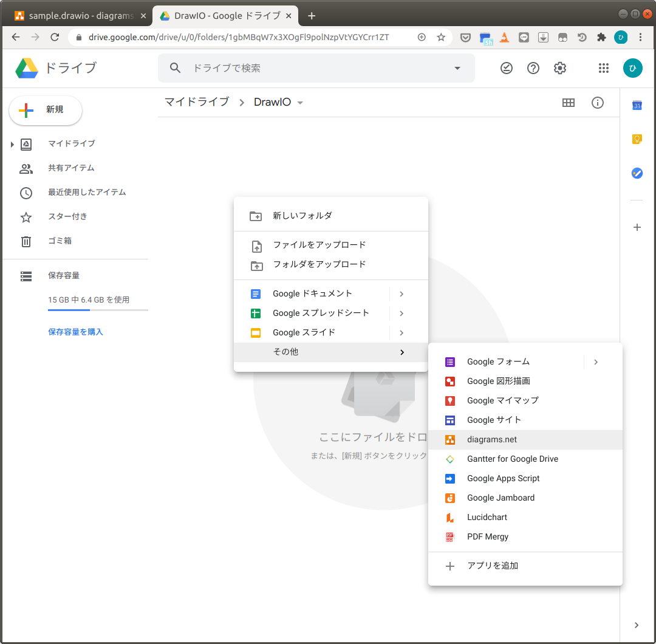Image resolution: width=656 pixels, height=644 pixels.
Task: Click the plus icon to get add-ons panel
Action: coord(637,227)
